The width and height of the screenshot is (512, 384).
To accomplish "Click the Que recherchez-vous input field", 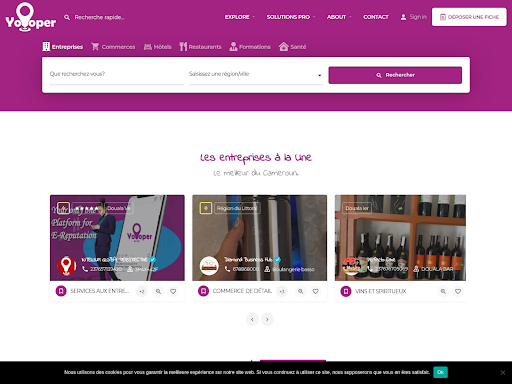I will pyautogui.click(x=117, y=75).
